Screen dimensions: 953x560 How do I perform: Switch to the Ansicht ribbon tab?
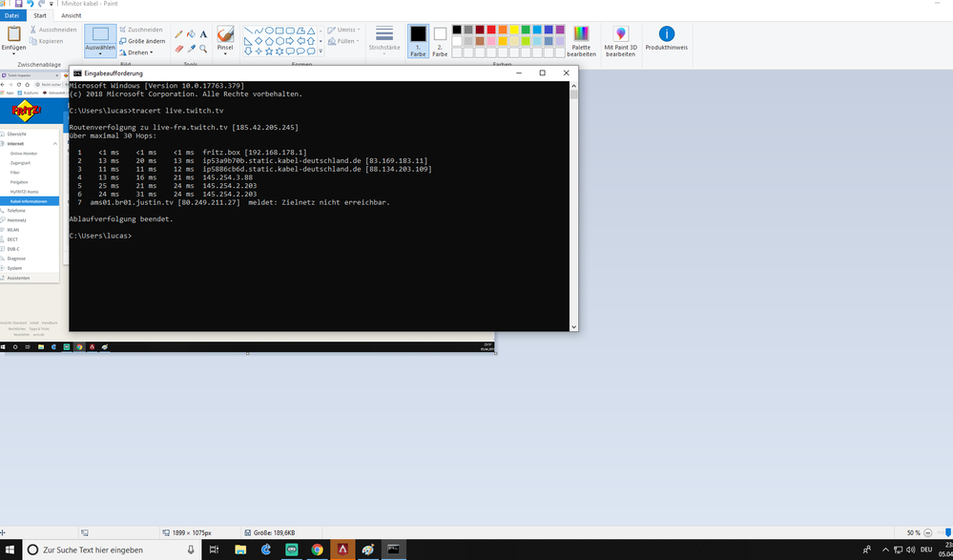point(72,15)
